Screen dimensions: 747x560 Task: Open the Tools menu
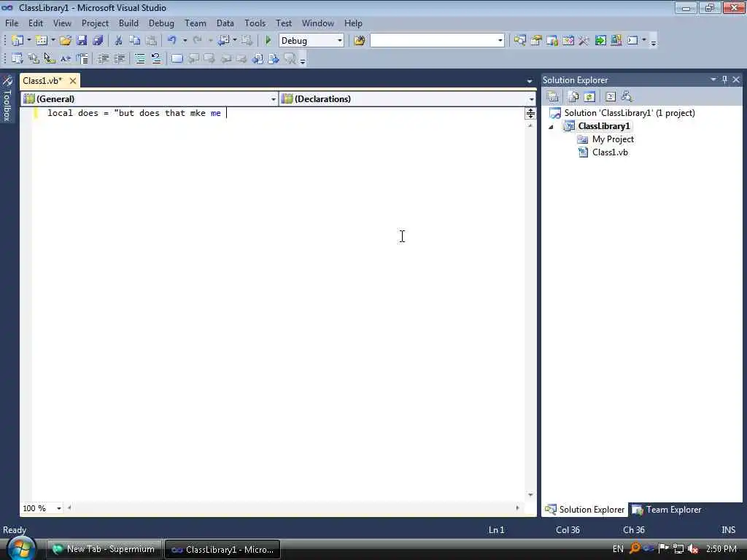[255, 23]
